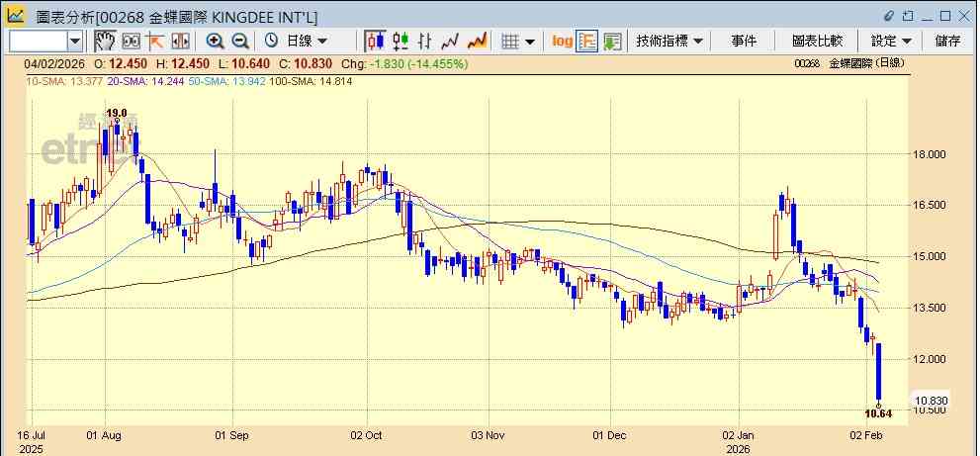
Task: Click the 02 Oct date axis label
Action: pyautogui.click(x=366, y=435)
